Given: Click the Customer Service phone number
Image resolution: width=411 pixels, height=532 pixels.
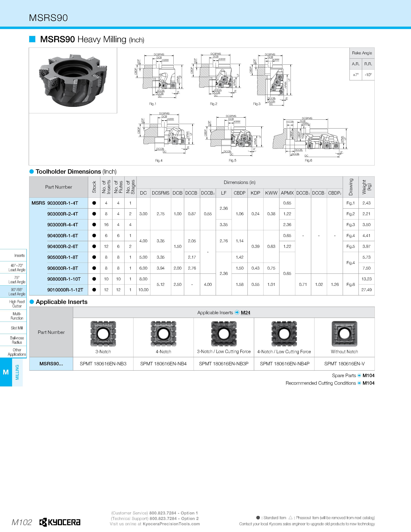Looking at the screenshot, I should pos(163,513).
